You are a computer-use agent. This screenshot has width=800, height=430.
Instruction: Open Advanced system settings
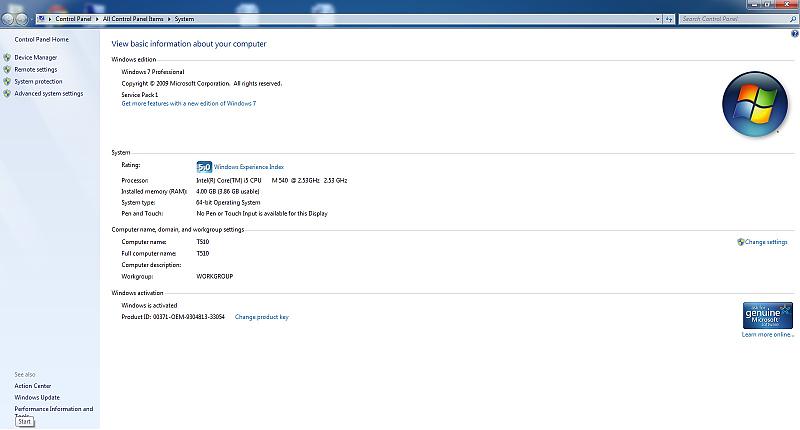click(48, 94)
